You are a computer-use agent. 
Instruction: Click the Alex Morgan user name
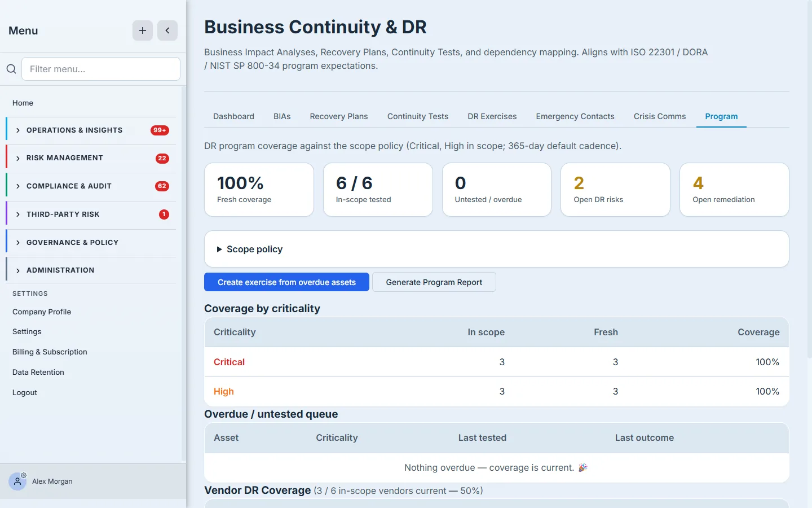click(x=52, y=481)
